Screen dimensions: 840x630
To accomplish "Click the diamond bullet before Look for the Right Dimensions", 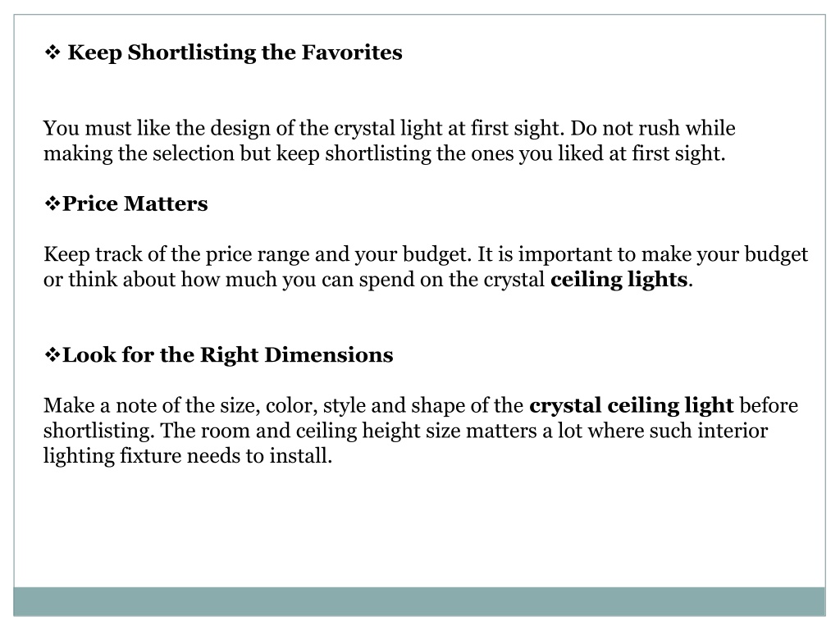I will point(52,354).
